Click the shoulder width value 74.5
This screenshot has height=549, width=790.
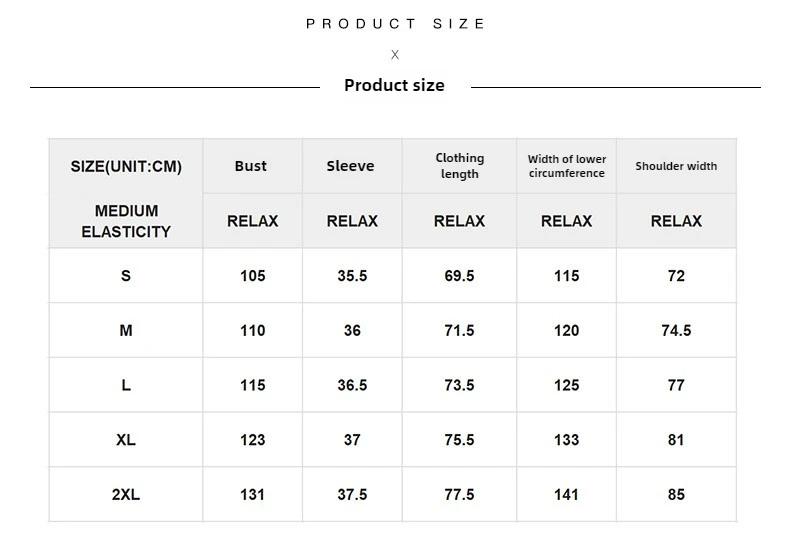[676, 330]
